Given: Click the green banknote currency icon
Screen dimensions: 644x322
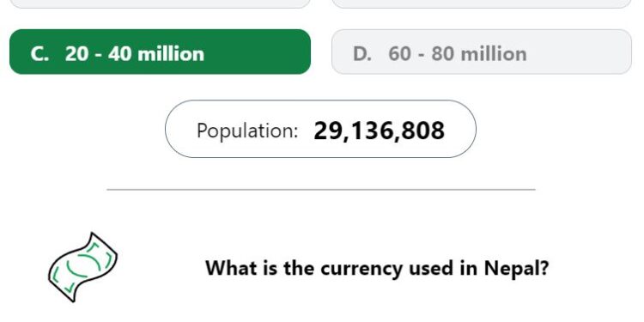Looking at the screenshot, I should point(82,267).
